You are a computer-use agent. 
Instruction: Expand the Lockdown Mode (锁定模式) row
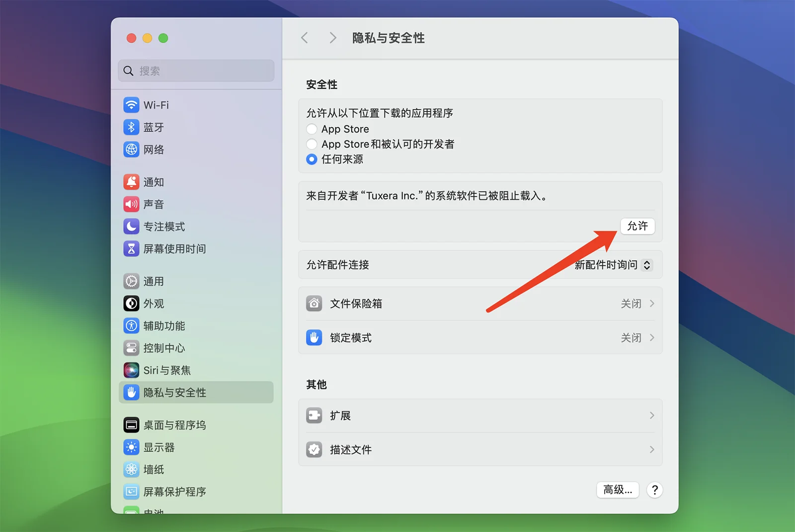click(x=480, y=338)
